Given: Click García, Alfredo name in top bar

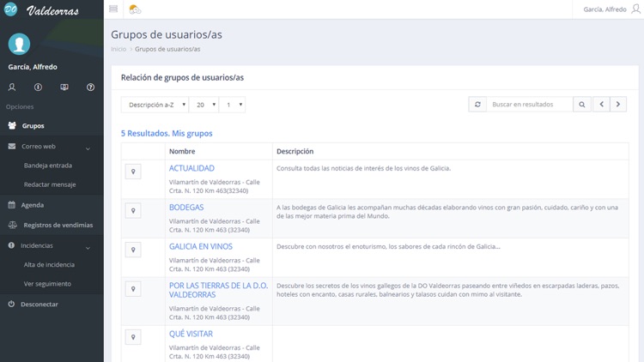Looking at the screenshot, I should coord(605,9).
